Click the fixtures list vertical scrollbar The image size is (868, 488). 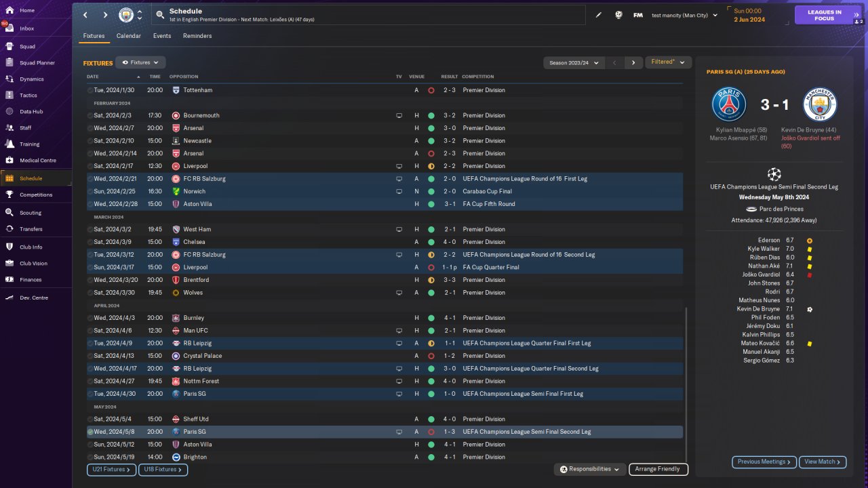pos(686,384)
